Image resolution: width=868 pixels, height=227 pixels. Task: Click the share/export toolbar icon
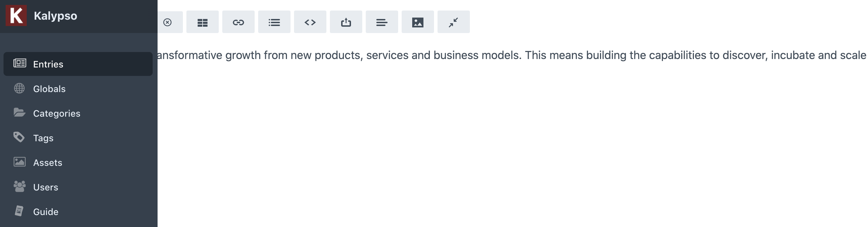tap(346, 22)
